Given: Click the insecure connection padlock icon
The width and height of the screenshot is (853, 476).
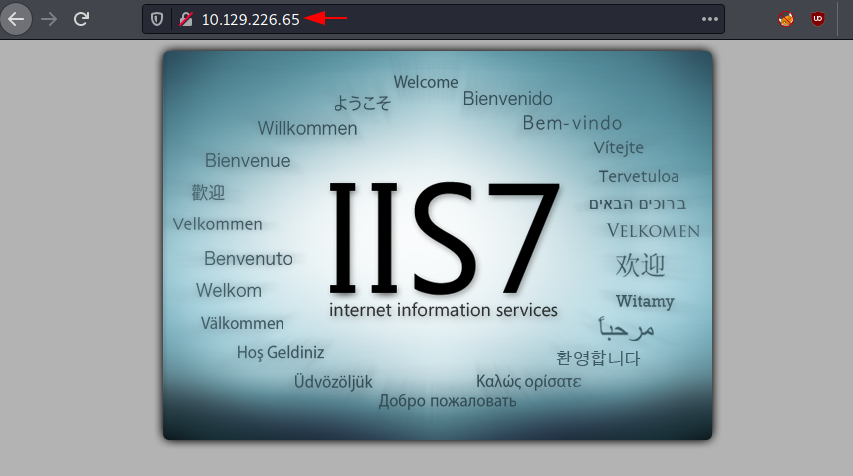Looking at the screenshot, I should (x=186, y=20).
